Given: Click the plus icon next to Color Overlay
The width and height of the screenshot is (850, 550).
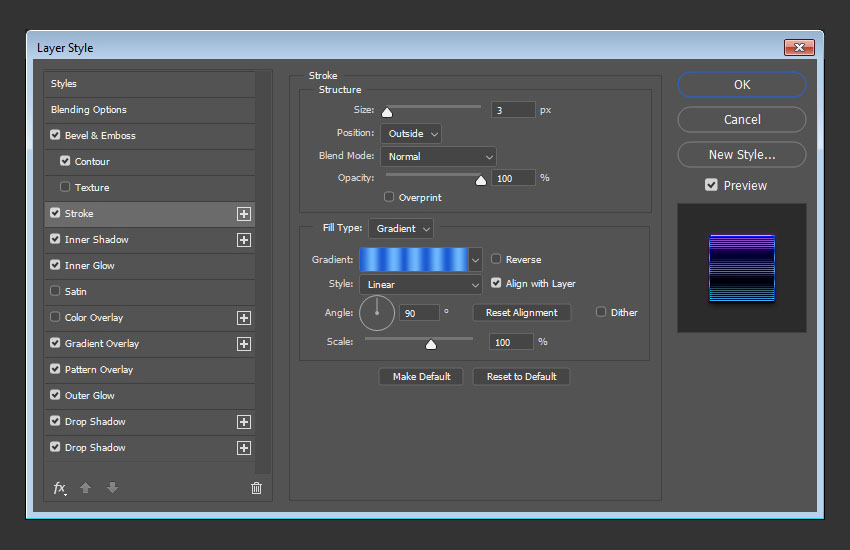Looking at the screenshot, I should tap(243, 318).
